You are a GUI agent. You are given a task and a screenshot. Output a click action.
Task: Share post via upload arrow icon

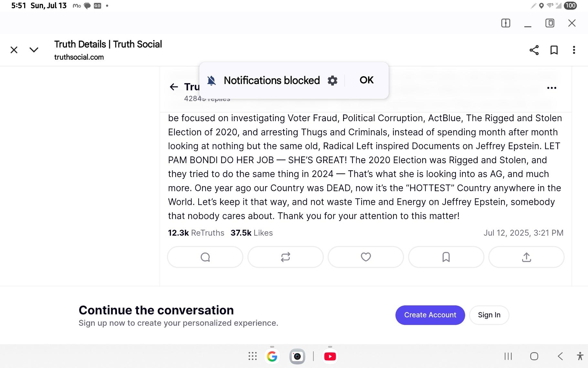(526, 257)
